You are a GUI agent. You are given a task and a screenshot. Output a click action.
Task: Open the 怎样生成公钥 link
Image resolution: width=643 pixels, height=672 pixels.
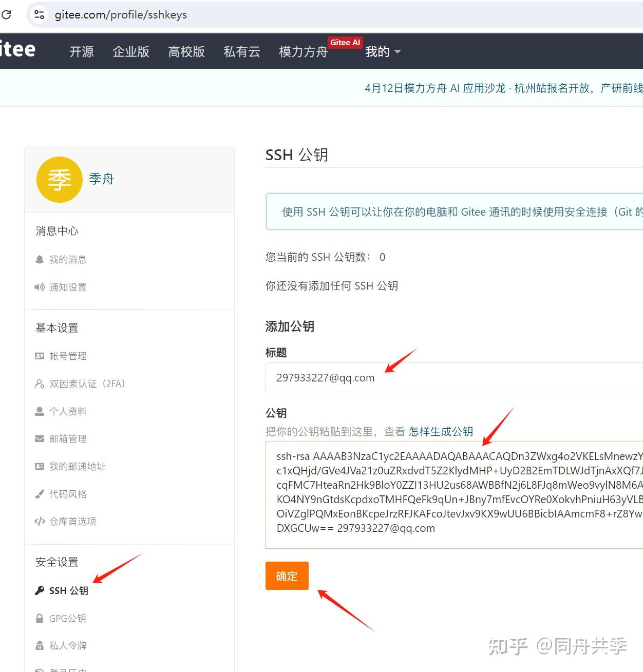pyautogui.click(x=441, y=431)
